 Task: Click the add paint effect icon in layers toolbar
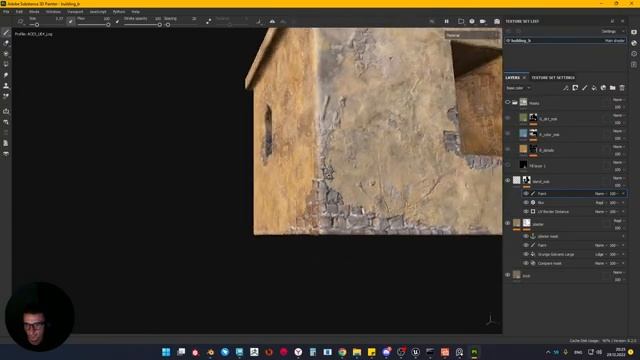click(566, 88)
